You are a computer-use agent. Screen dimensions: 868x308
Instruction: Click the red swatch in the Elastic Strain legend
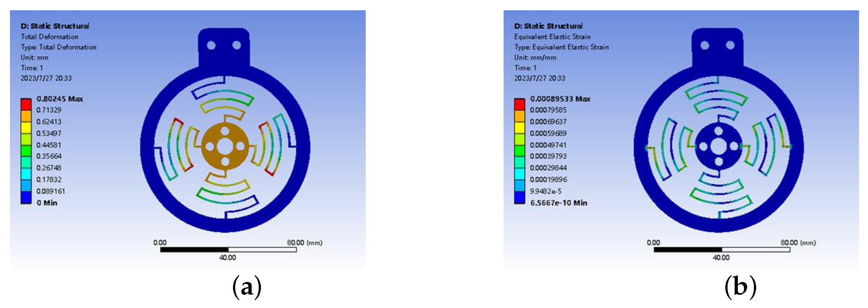click(519, 104)
